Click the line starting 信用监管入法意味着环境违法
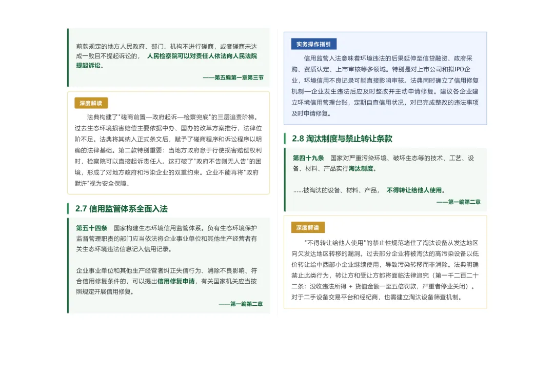This screenshot has height=392, width=554. (x=388, y=58)
